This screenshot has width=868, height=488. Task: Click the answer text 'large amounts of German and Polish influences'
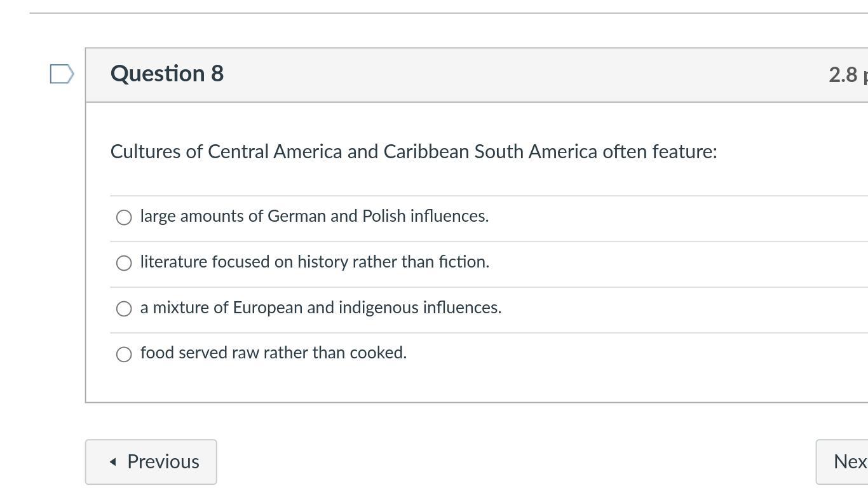tap(314, 216)
